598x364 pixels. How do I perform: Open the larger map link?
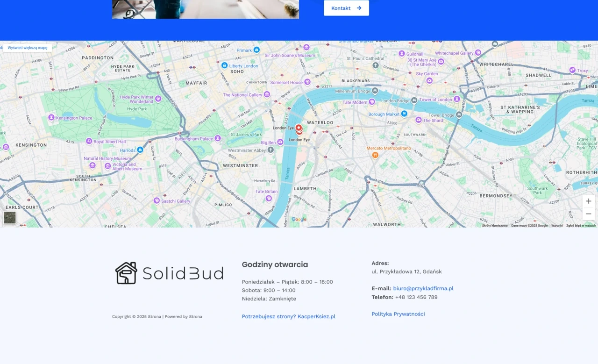point(28,48)
